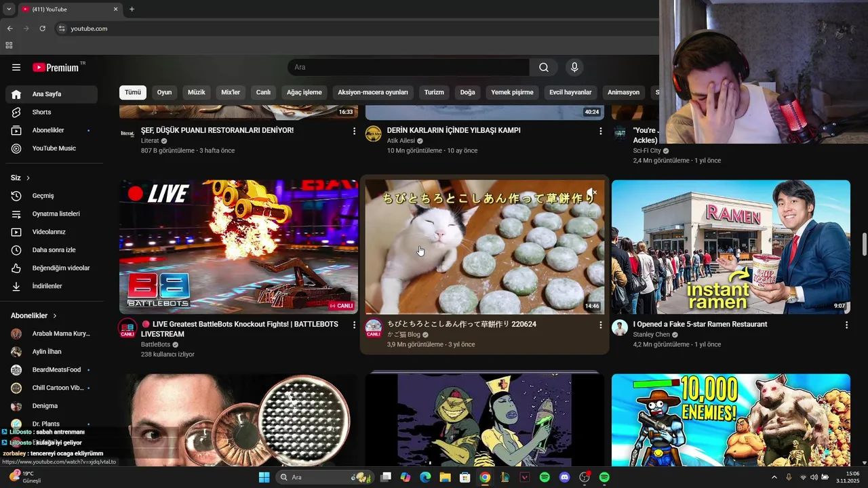868x488 pixels.
Task: Open Chill Cartoon Vib... channel subscription
Action: (52, 388)
